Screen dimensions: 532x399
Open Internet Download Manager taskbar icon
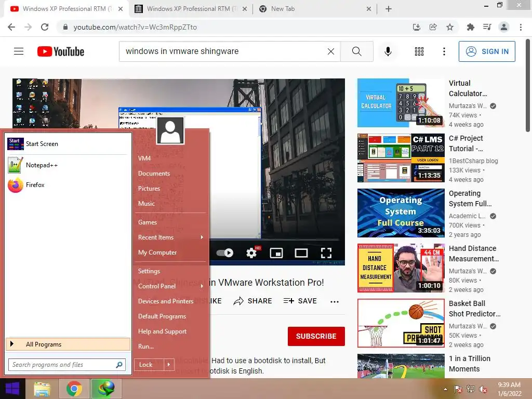[106, 389]
